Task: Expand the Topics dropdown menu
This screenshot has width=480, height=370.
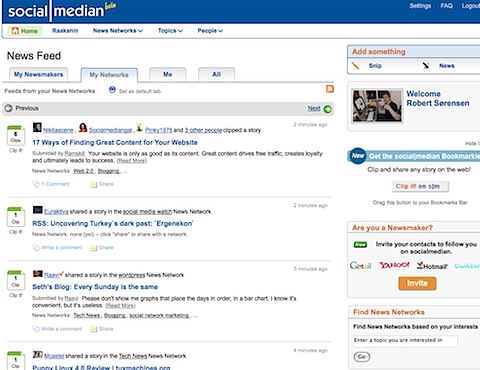Action: [170, 31]
